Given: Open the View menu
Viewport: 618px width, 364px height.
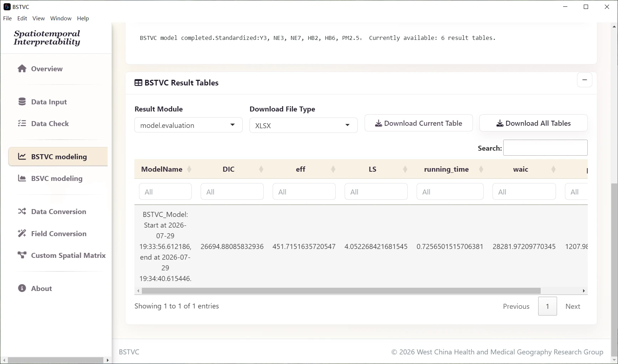Looking at the screenshot, I should click(38, 18).
